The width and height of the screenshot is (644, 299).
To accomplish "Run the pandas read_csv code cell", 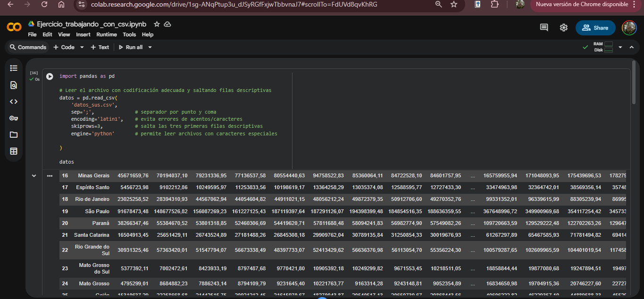I will point(50,76).
